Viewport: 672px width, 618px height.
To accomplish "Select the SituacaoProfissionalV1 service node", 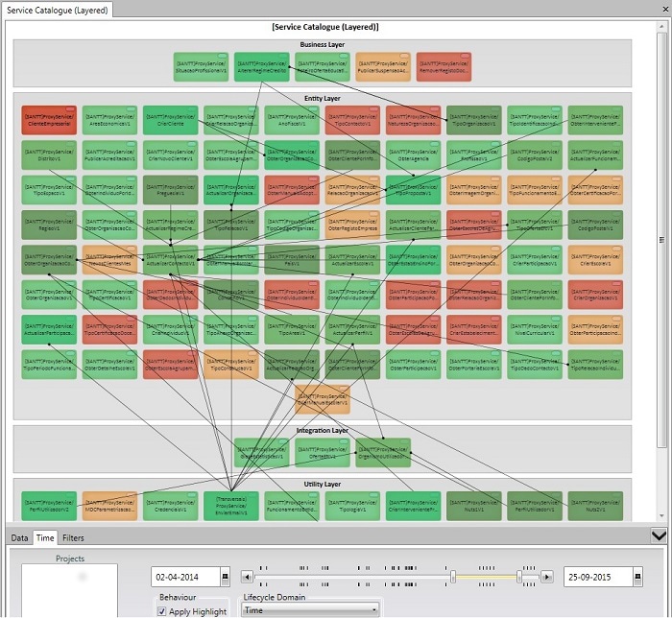I will (201, 67).
